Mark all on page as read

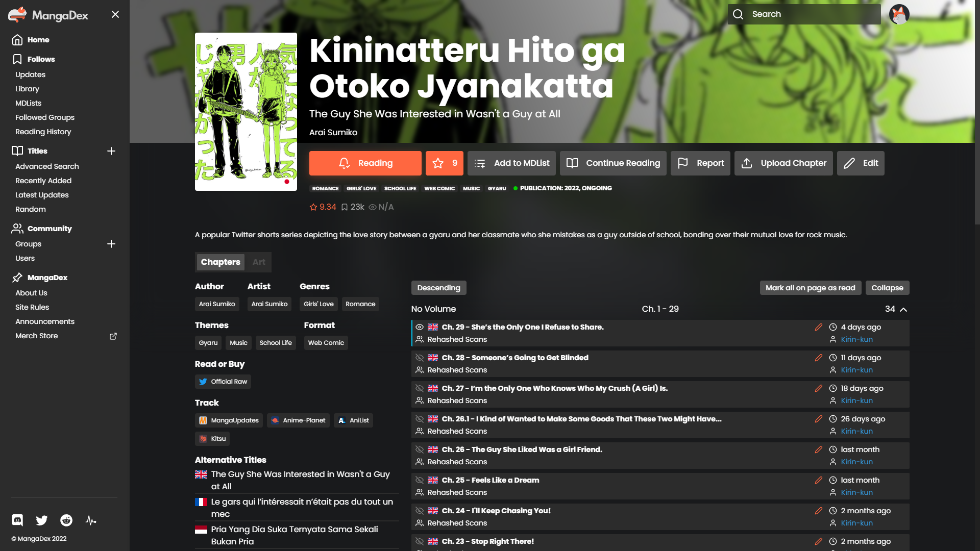pos(811,288)
